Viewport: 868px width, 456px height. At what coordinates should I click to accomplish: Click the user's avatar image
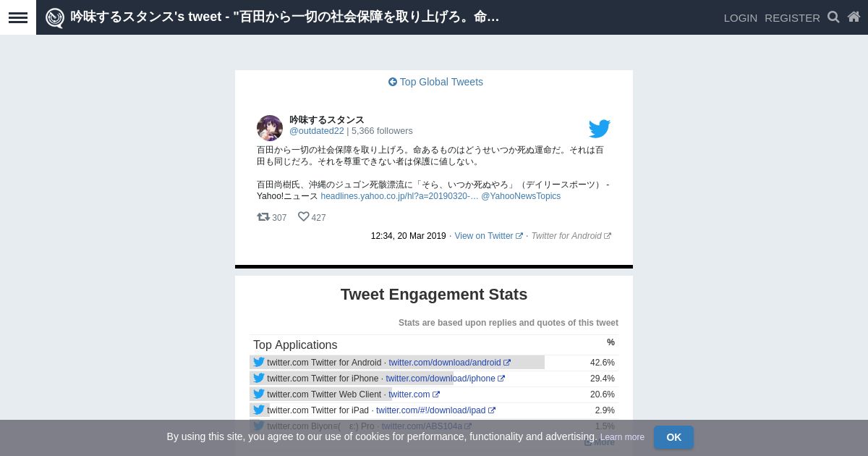coord(270,128)
